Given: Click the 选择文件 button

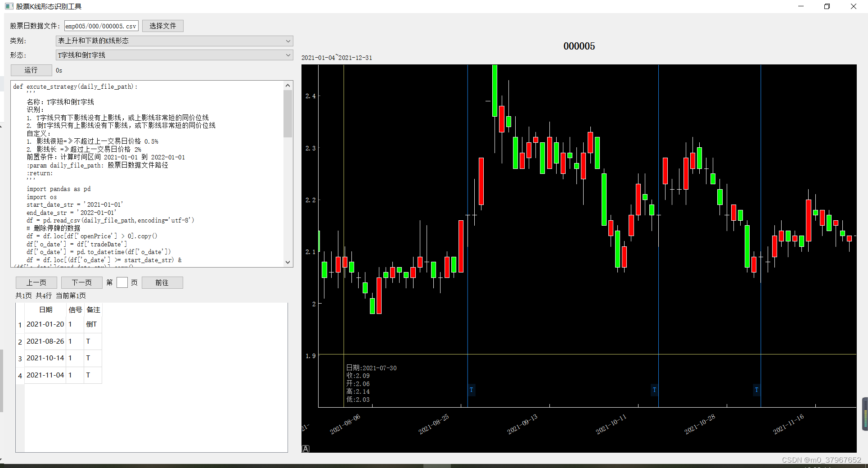Looking at the screenshot, I should tap(163, 26).
